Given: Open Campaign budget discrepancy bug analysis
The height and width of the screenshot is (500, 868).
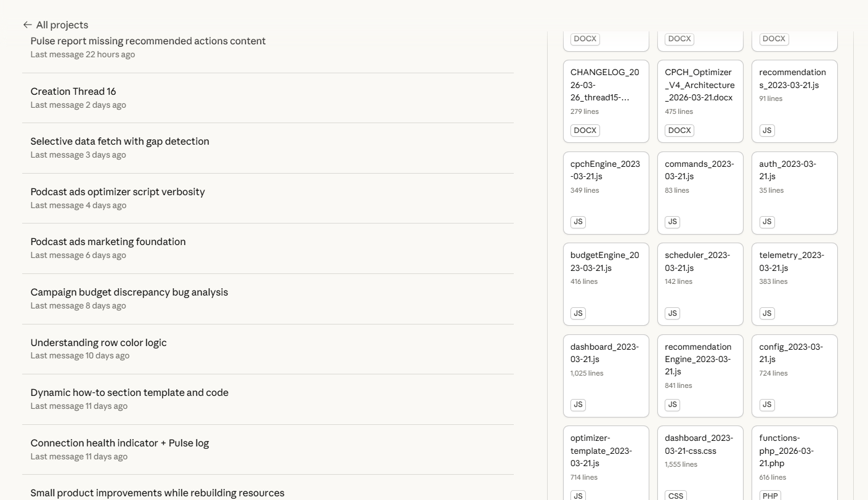Looking at the screenshot, I should (x=129, y=292).
